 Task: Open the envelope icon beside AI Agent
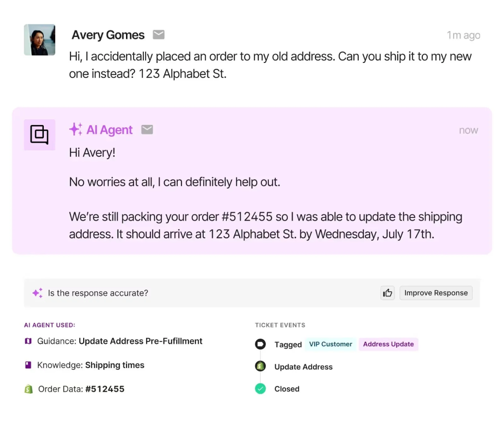coord(147,129)
